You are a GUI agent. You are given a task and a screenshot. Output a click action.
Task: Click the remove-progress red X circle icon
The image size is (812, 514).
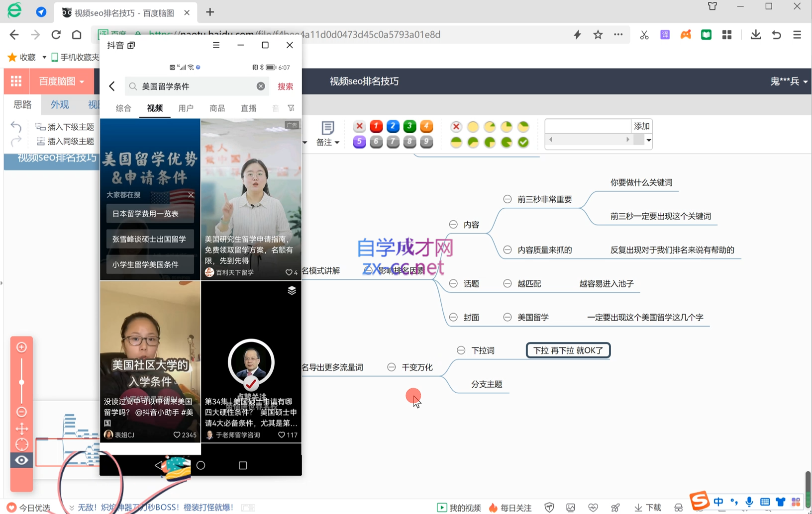[x=456, y=127]
